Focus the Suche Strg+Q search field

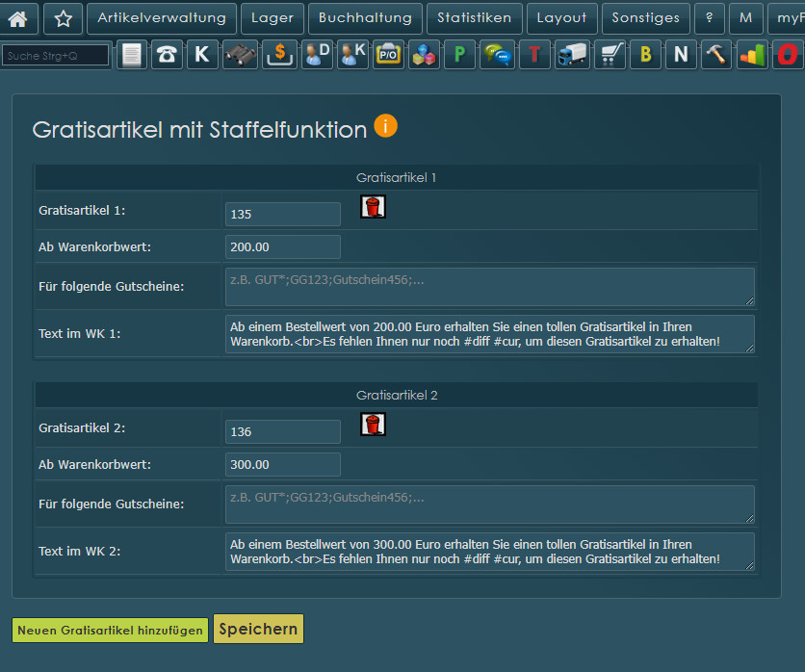point(56,56)
